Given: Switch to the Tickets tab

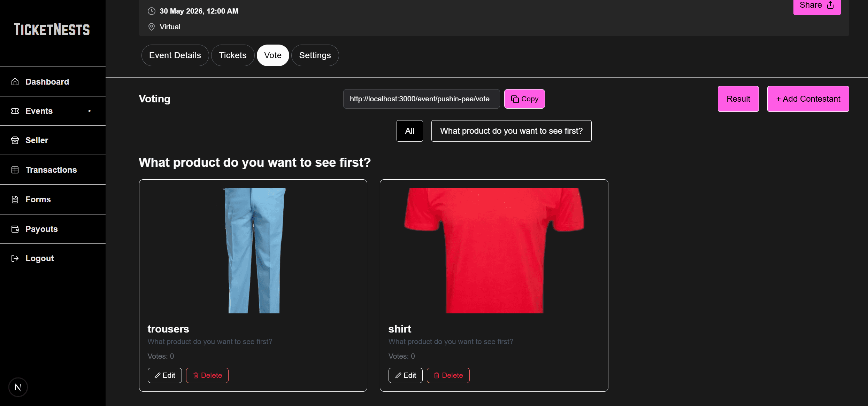Looking at the screenshot, I should click(233, 55).
